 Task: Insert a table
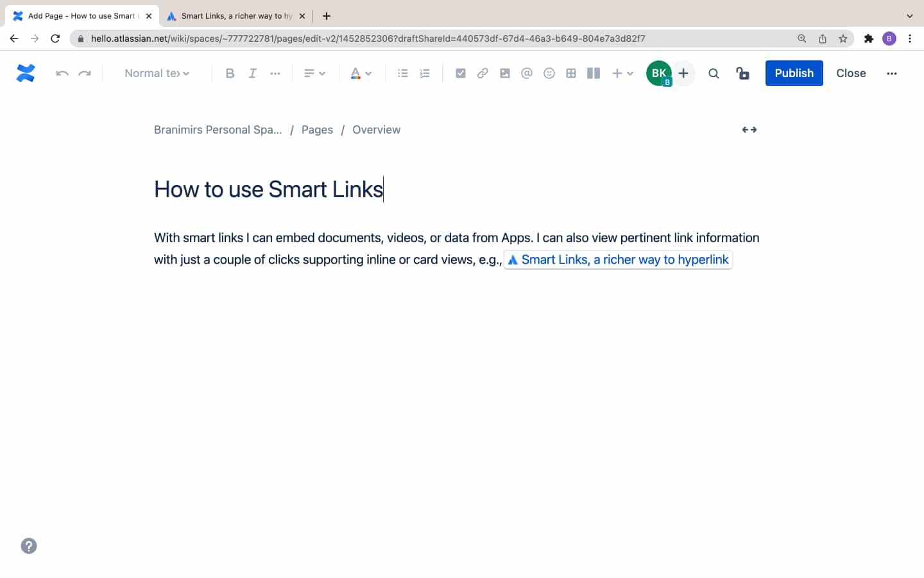tap(571, 73)
